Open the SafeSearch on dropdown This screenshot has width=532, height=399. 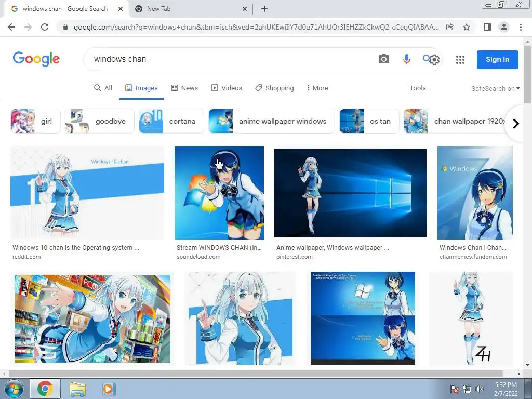pos(495,88)
